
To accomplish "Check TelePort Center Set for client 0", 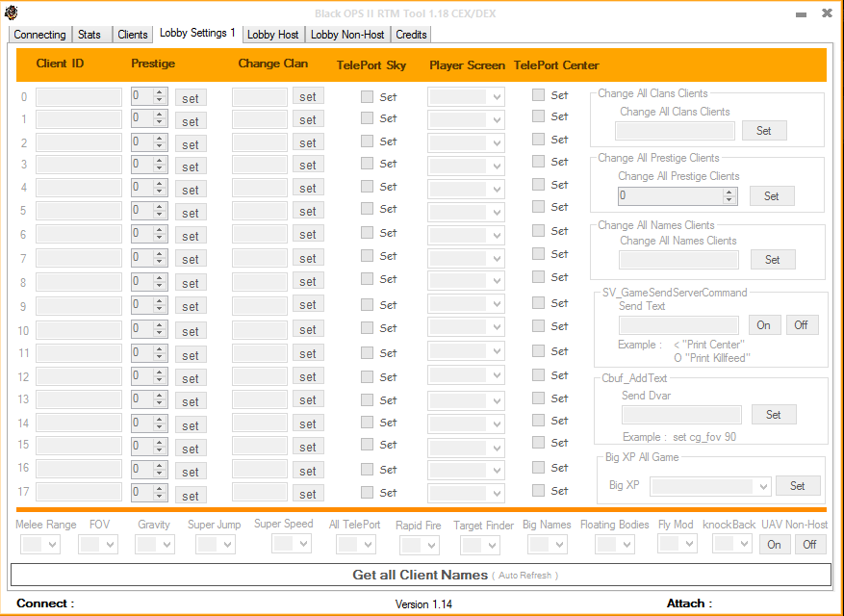I will click(x=538, y=94).
